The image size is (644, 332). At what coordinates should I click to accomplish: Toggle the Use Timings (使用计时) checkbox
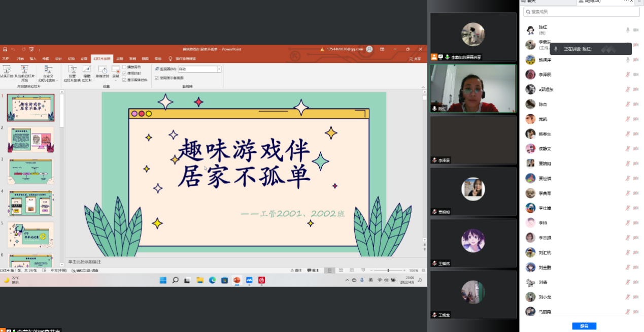click(x=124, y=73)
